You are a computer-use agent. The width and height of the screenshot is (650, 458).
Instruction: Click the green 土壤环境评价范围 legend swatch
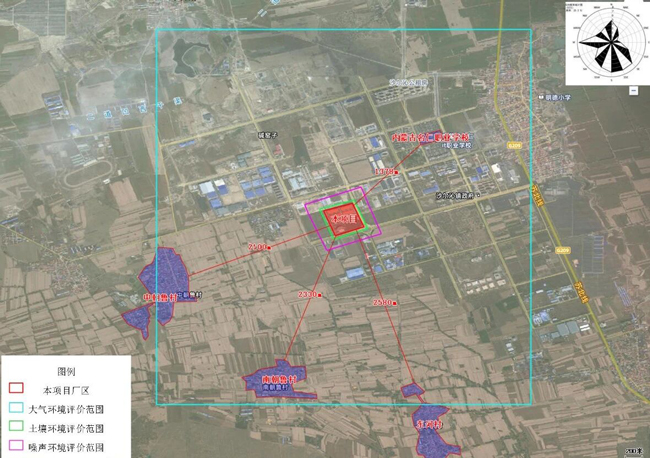coord(17,427)
